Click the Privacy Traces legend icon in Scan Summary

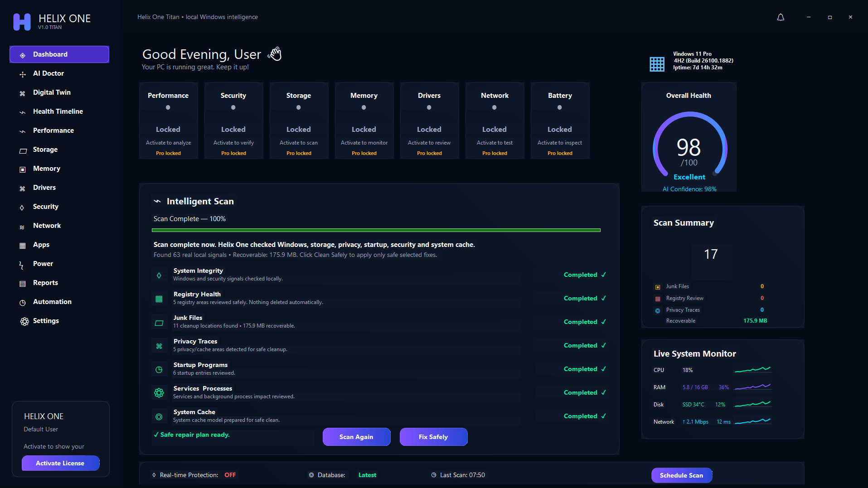click(658, 310)
